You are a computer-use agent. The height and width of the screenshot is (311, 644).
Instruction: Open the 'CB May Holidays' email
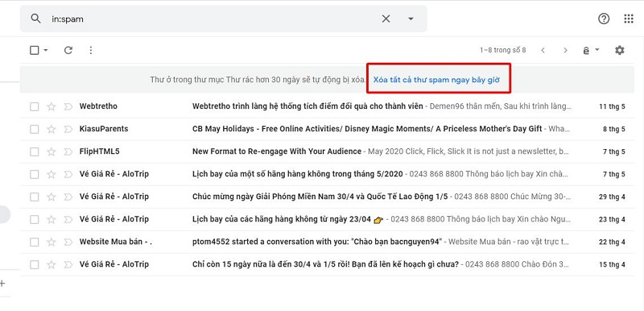click(x=327, y=130)
